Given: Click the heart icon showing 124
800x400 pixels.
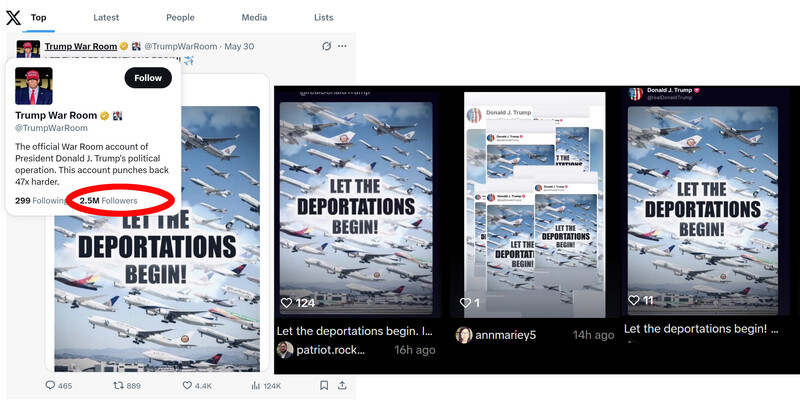Looking at the screenshot, I should [287, 303].
